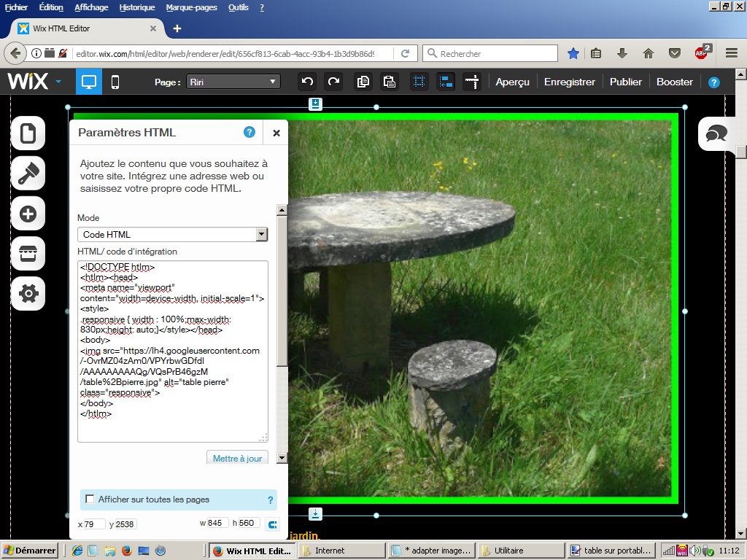The image size is (747, 560).
Task: Go back in Firefox navigation
Action: click(x=15, y=53)
